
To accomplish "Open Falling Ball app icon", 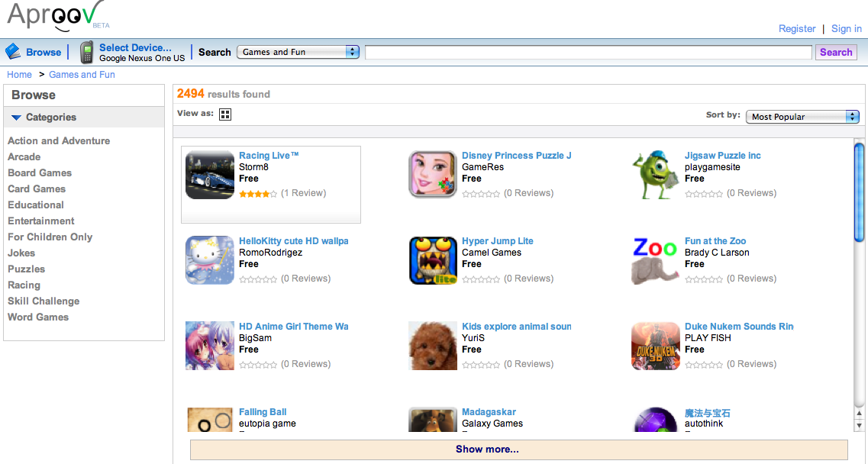I will (210, 420).
